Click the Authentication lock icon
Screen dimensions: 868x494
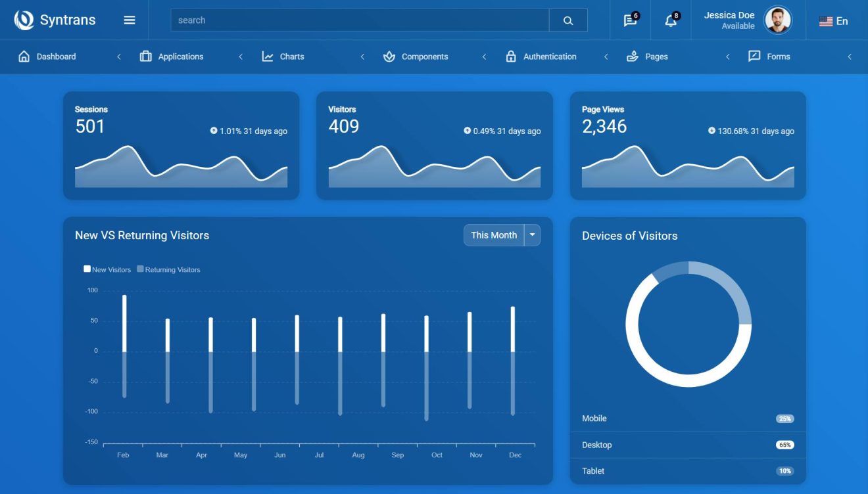pos(512,56)
